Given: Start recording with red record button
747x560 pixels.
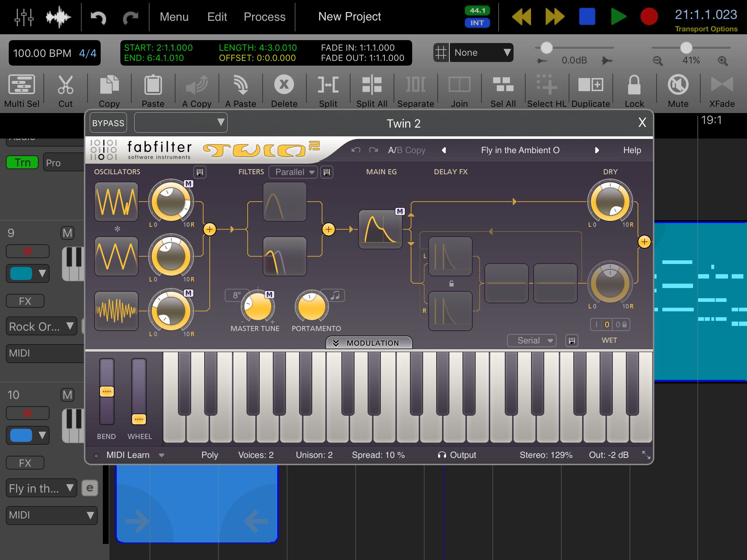Looking at the screenshot, I should (x=649, y=17).
